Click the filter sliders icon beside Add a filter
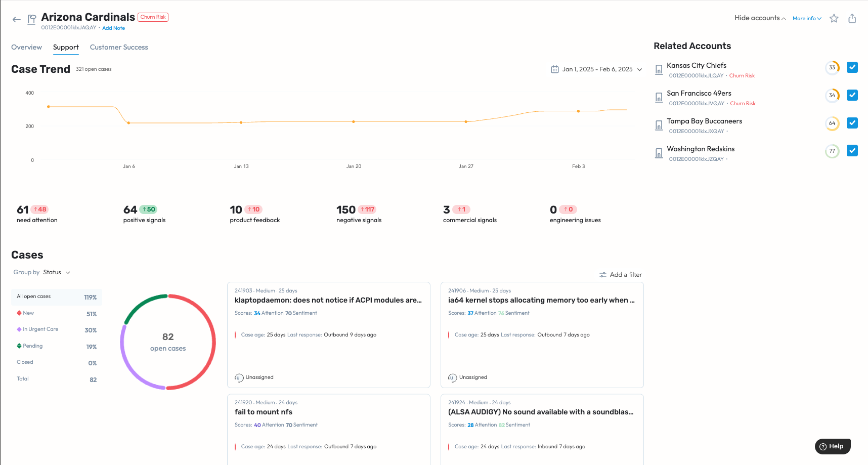Image resolution: width=868 pixels, height=465 pixels. click(x=603, y=275)
